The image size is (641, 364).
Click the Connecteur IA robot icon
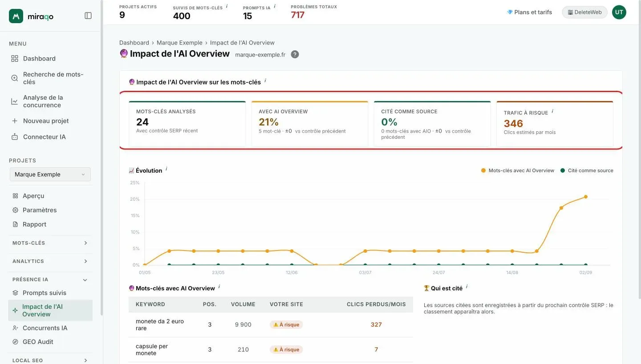coord(15,137)
